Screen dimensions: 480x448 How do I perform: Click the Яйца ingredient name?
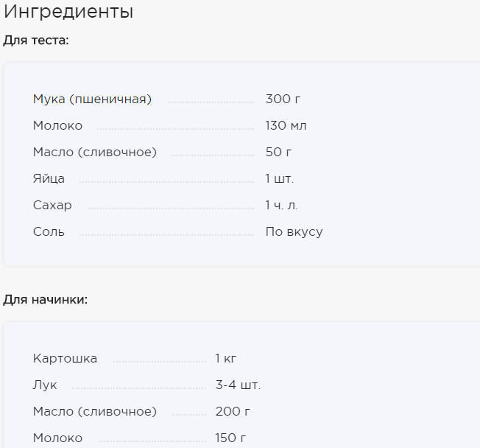coord(49,178)
